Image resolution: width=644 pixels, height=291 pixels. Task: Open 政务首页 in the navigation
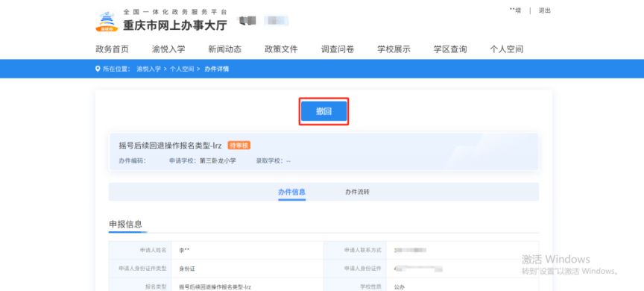click(112, 49)
